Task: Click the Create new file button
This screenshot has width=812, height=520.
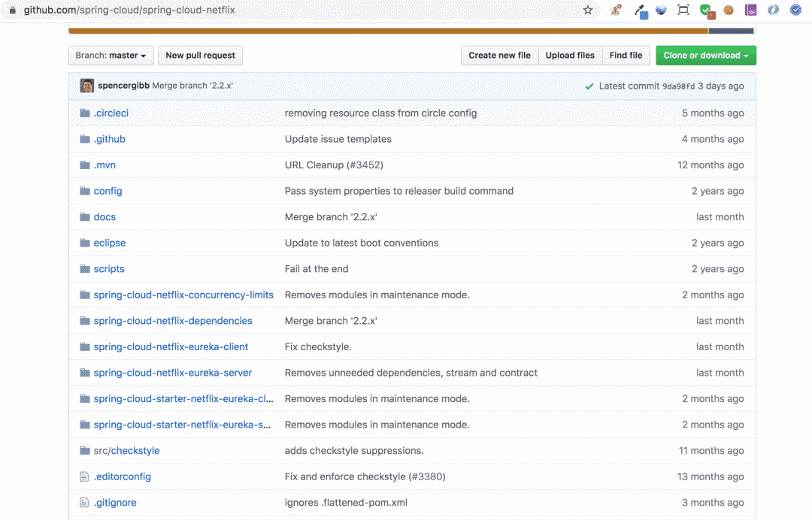Action: coord(499,56)
